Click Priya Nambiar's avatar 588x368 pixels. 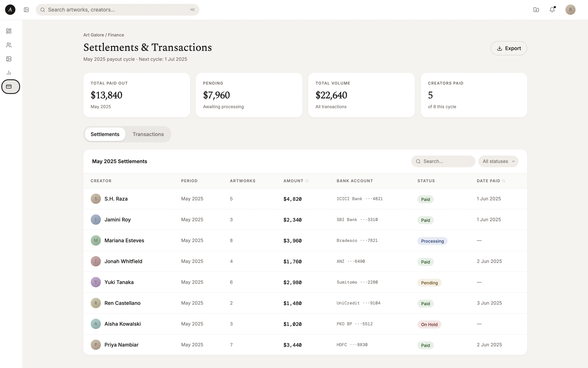(x=96, y=345)
